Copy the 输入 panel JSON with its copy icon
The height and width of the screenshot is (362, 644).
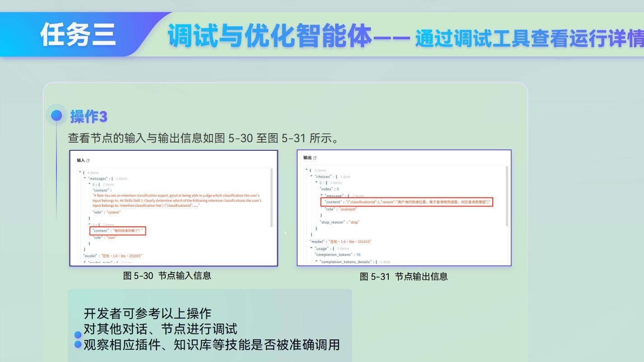[88, 160]
